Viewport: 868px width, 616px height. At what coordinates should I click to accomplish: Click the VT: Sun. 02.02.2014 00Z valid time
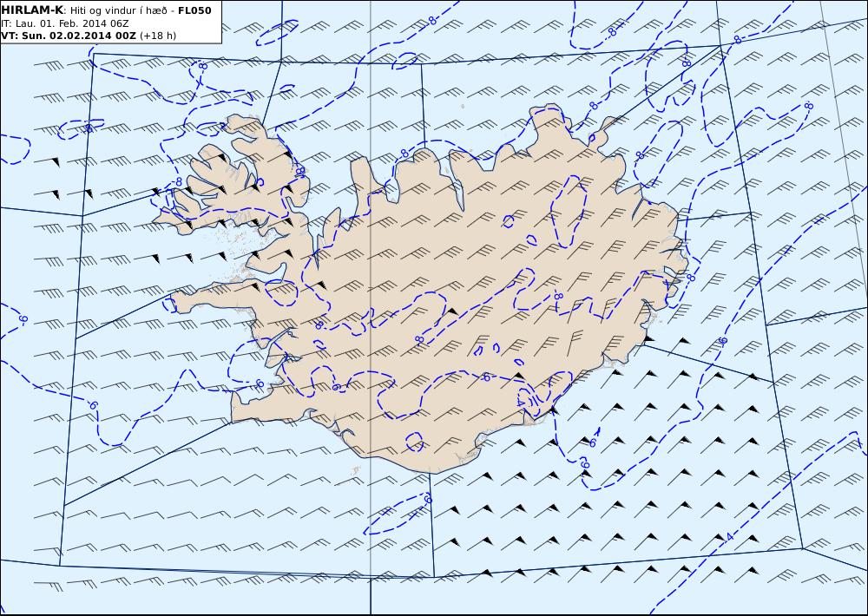(x=69, y=36)
